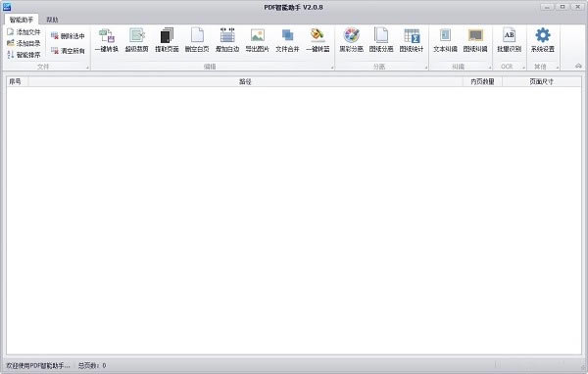The width and height of the screenshot is (588, 374).
Task: Open the 提取页面 extract pages tool
Action: tap(167, 40)
